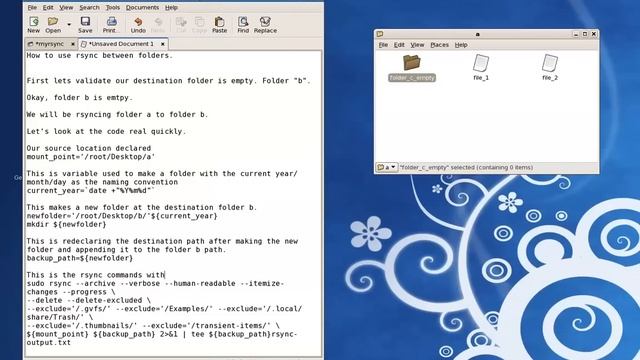This screenshot has height=360, width=640.
Task: Click the file browser status bar selection text
Action: (x=467, y=167)
